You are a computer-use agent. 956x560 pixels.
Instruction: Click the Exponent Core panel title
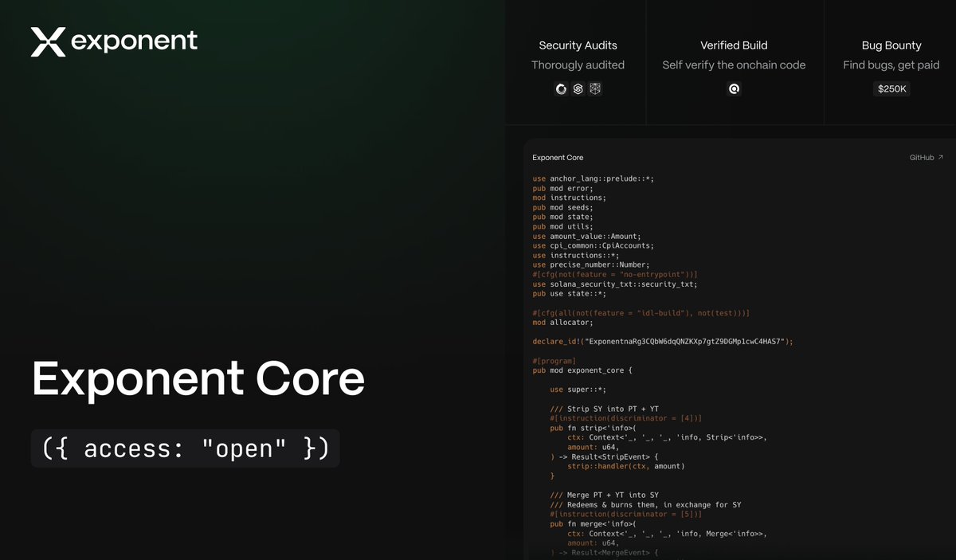pyautogui.click(x=558, y=157)
